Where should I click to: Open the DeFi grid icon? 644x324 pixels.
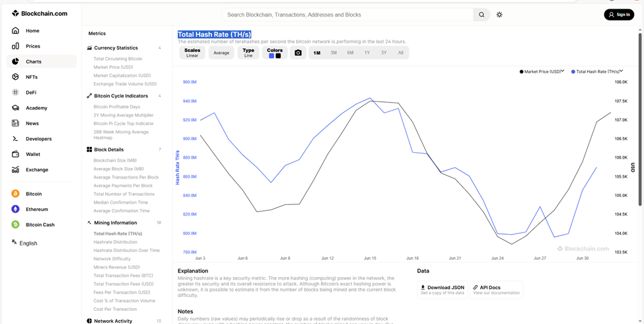click(15, 93)
